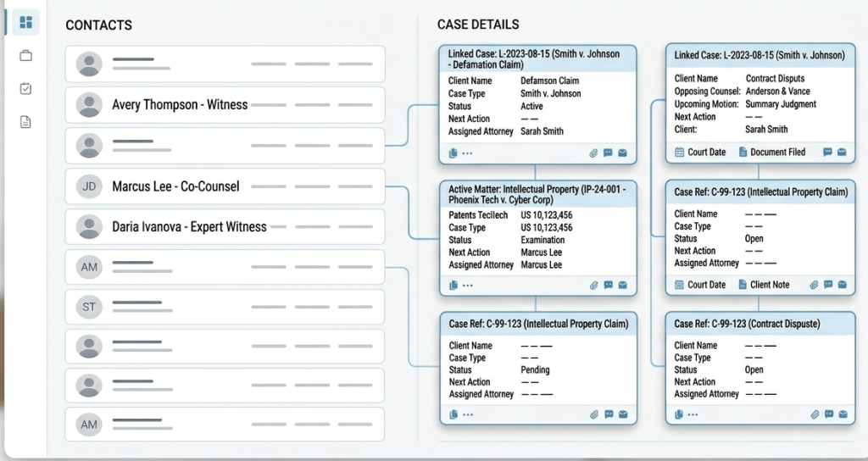Click attachment paperclip on Defamation Claim card
The height and width of the screenshot is (461, 868).
point(594,153)
